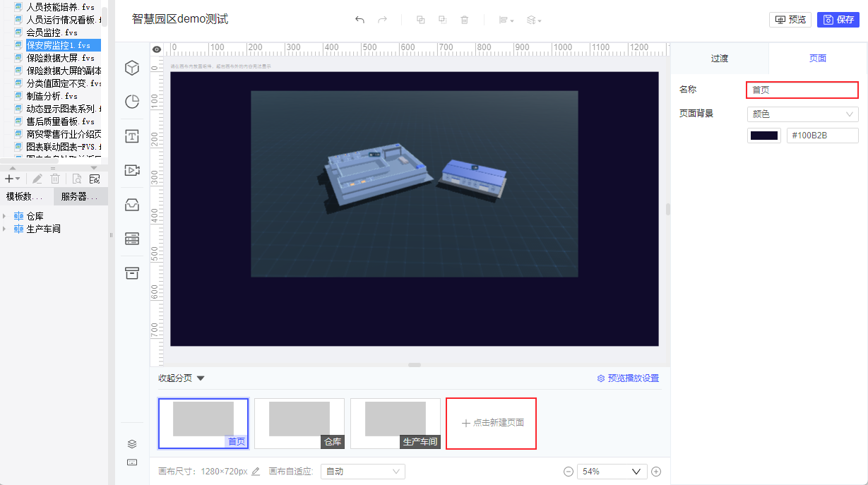Open file 制造分析.fvs

coord(52,96)
